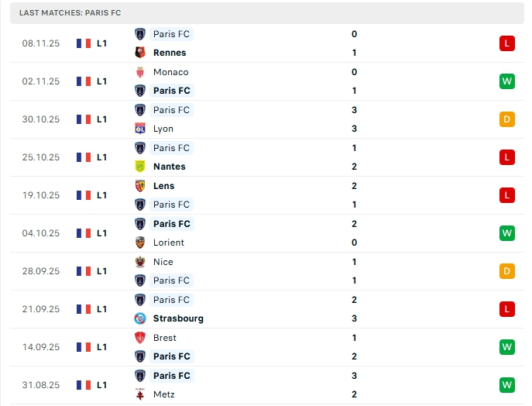
Task: Click the Last Matches: Paris FC header
Action: click(70, 13)
